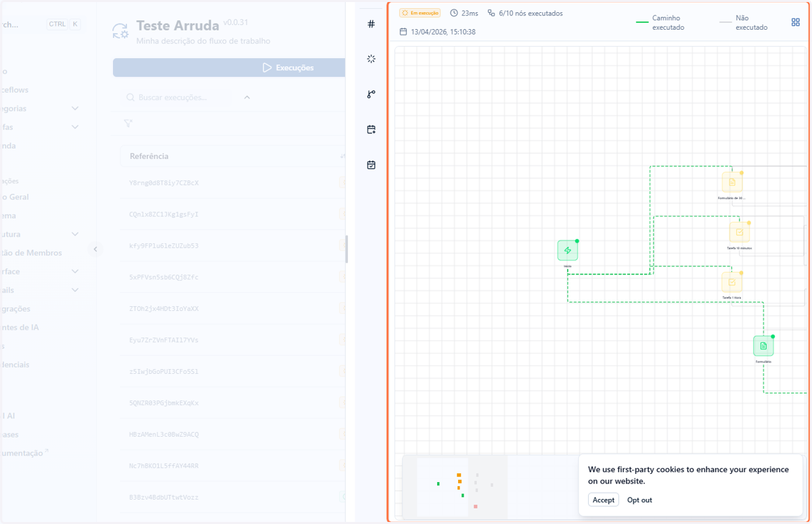Click the calendar with checkmark icon
The image size is (812, 524).
pos(371,164)
